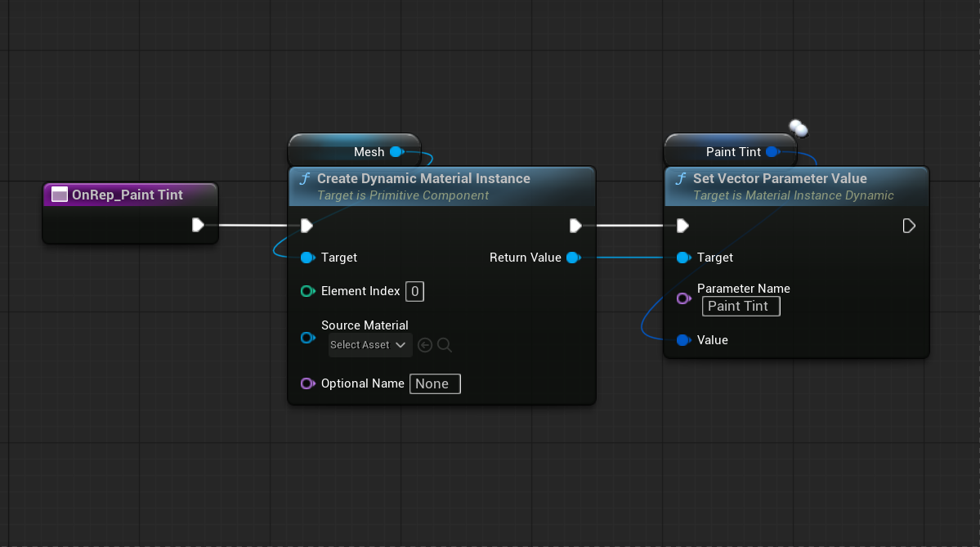This screenshot has width=980, height=547.
Task: Open the Select Asset dropdown
Action: [x=368, y=345]
